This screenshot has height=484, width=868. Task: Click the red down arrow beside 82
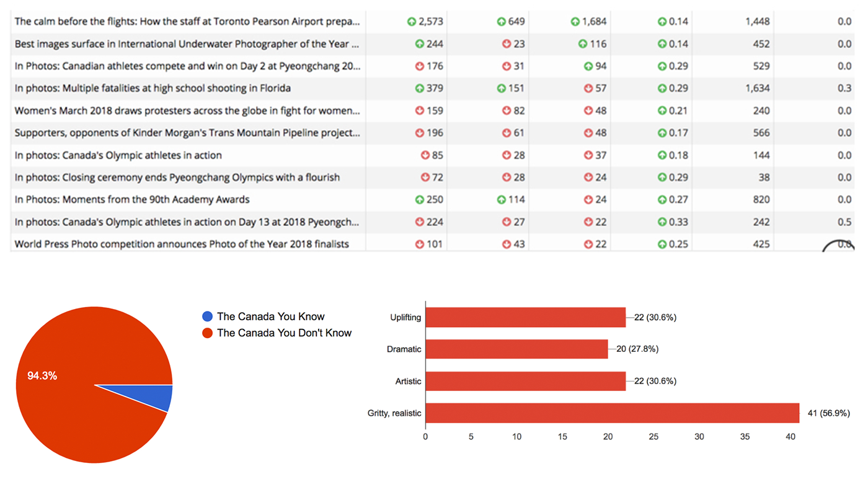pos(507,111)
